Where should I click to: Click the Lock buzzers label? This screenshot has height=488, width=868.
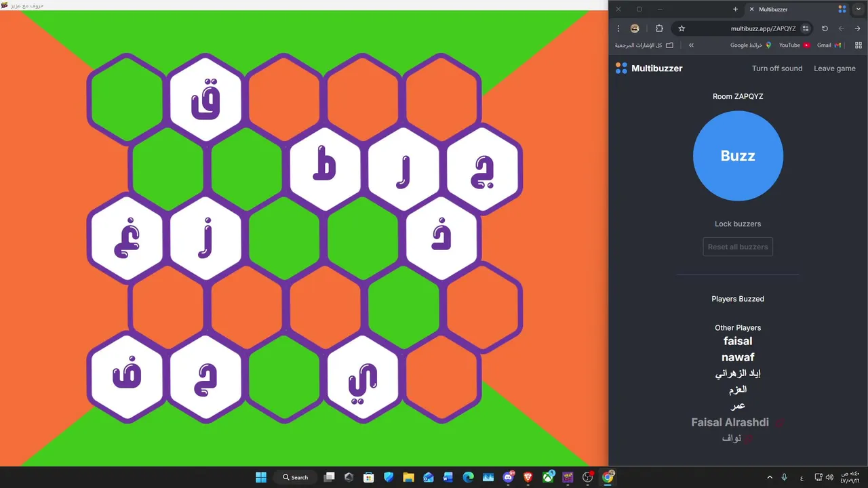[738, 224]
